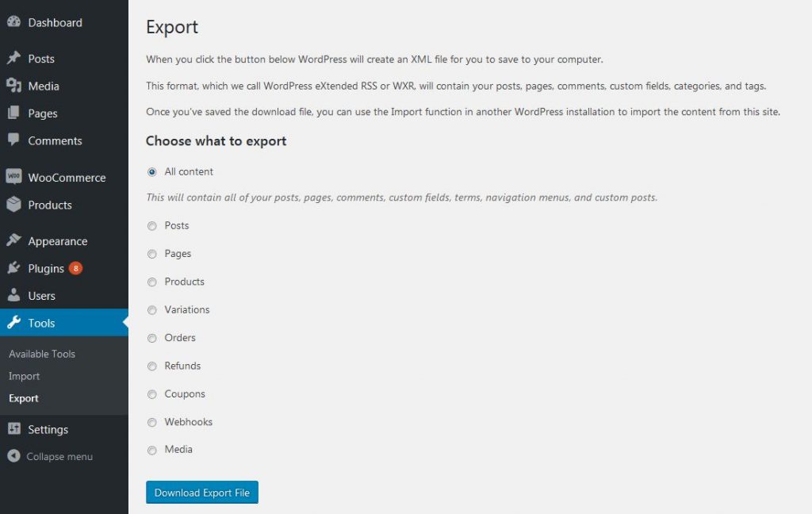The height and width of the screenshot is (514, 812).
Task: Go to Media in the sidebar
Action: [x=44, y=86]
